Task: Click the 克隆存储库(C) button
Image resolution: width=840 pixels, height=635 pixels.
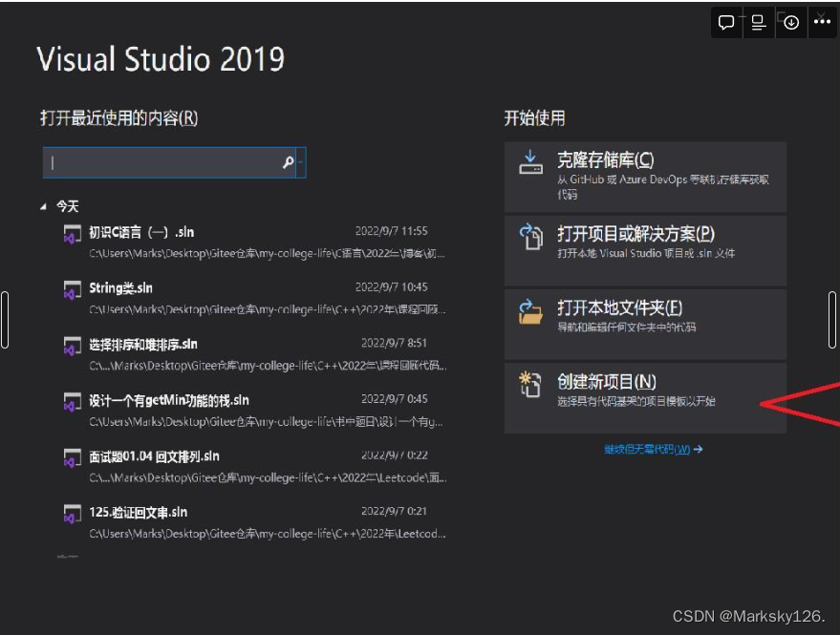Action: [x=646, y=177]
